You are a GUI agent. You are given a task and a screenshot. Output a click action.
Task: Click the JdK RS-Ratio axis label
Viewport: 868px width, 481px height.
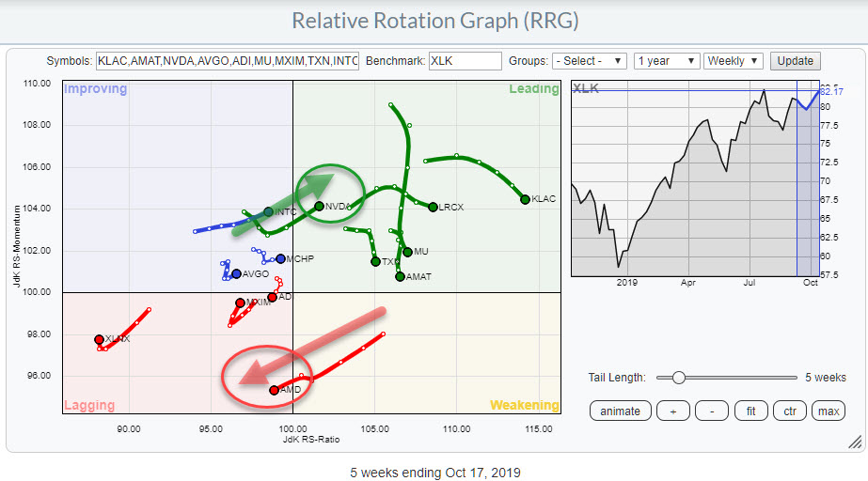click(311, 440)
